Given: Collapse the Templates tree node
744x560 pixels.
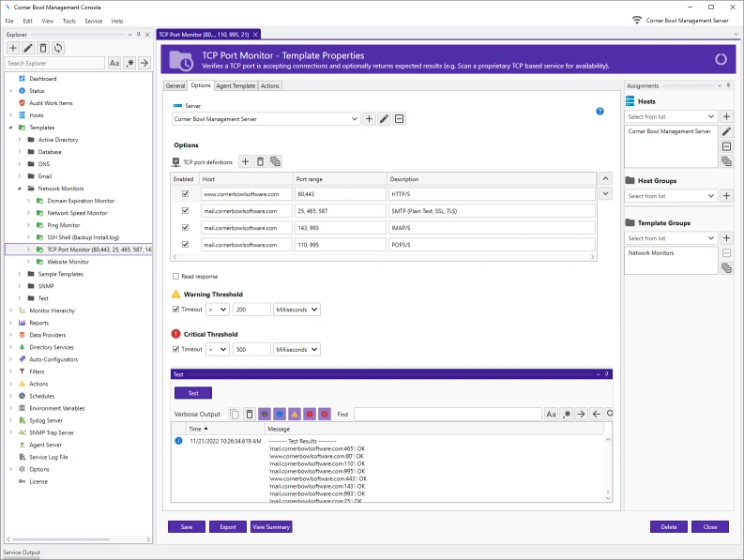Looking at the screenshot, I should click(x=11, y=128).
